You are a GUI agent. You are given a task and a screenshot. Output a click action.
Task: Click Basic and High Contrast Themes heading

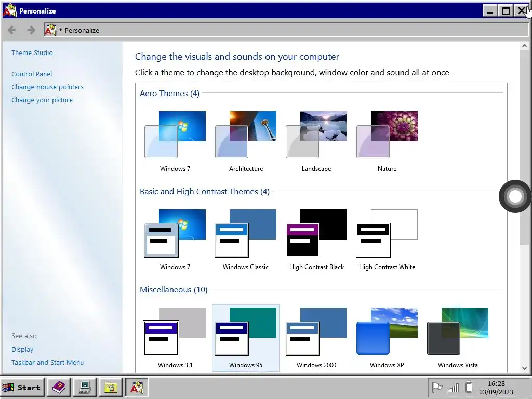coord(205,192)
